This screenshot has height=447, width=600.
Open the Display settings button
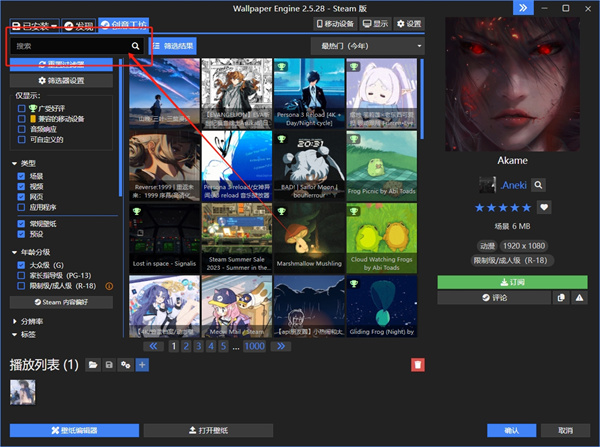[375, 24]
